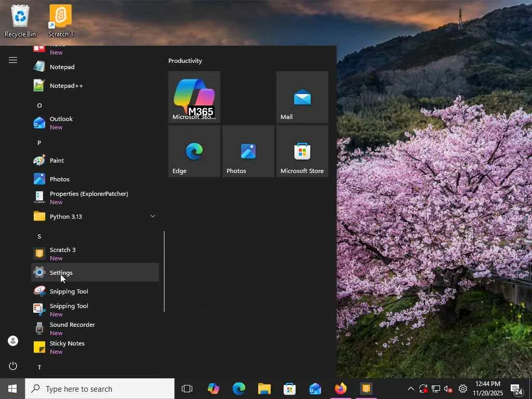This screenshot has width=532, height=399.
Task: Jump to letter O section header
Action: point(39,105)
